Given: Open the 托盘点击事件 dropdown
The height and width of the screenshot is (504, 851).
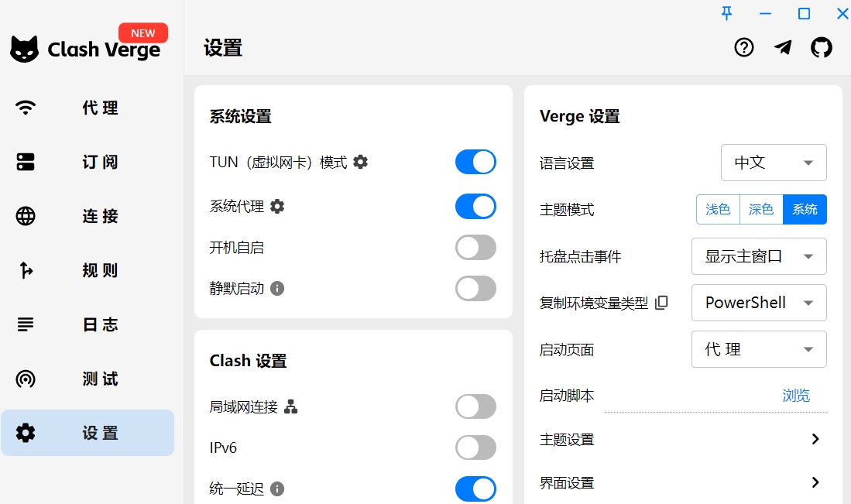Looking at the screenshot, I should [x=758, y=256].
